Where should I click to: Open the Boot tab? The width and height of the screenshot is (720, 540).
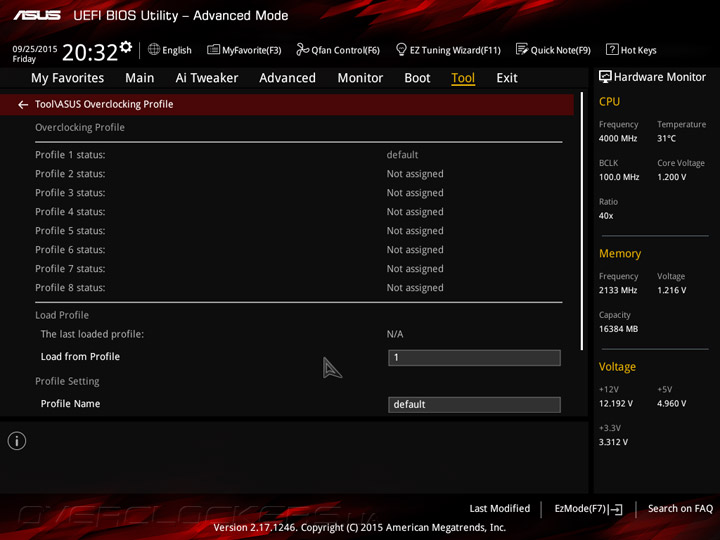click(x=417, y=78)
